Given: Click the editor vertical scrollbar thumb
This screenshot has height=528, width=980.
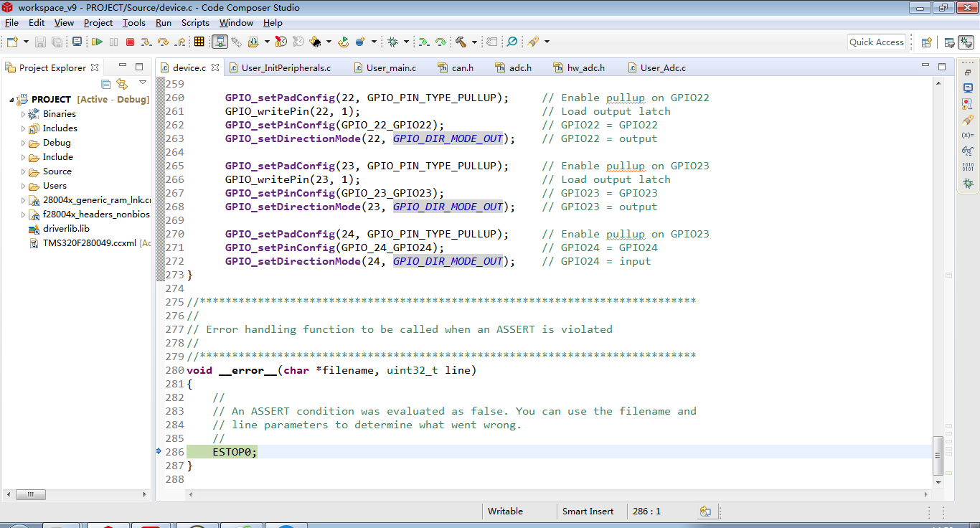Looking at the screenshot, I should pyautogui.click(x=938, y=456).
